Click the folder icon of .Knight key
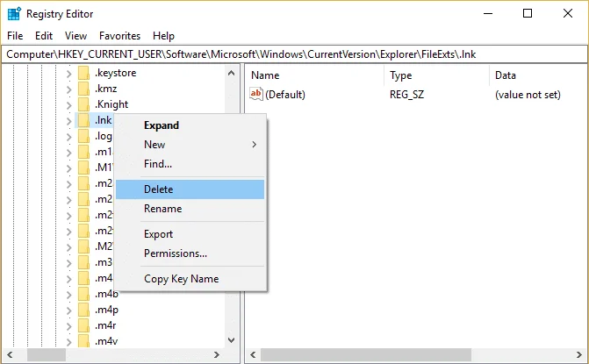Viewport: 589px width, 364px height. (83, 104)
